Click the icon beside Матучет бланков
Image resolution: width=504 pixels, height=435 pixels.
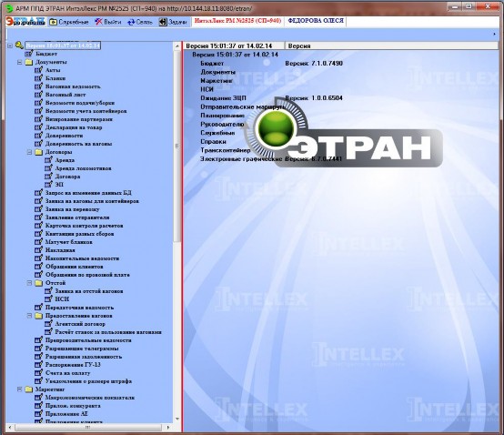point(38,242)
